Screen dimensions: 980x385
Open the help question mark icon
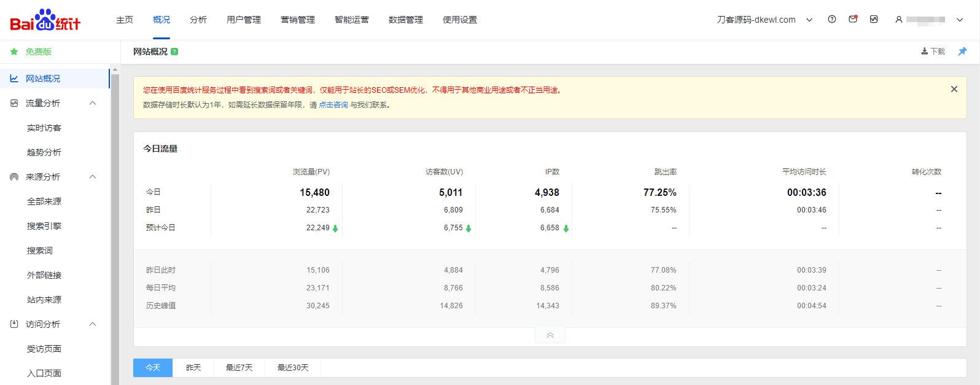pyautogui.click(x=832, y=20)
